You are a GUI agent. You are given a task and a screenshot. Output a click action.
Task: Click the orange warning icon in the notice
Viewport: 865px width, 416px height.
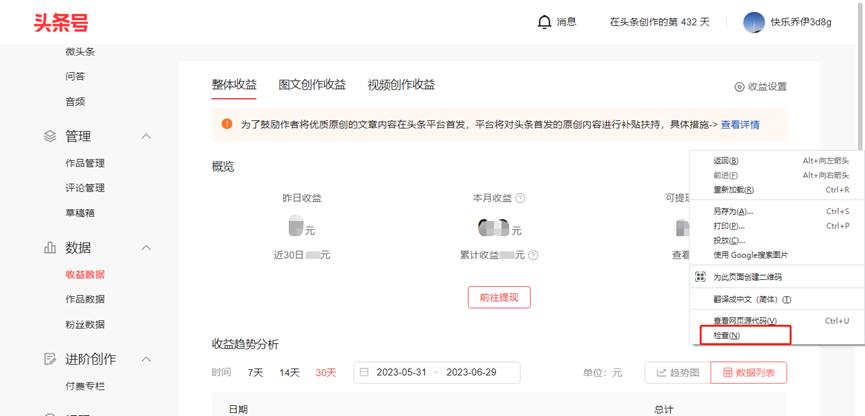pos(227,124)
